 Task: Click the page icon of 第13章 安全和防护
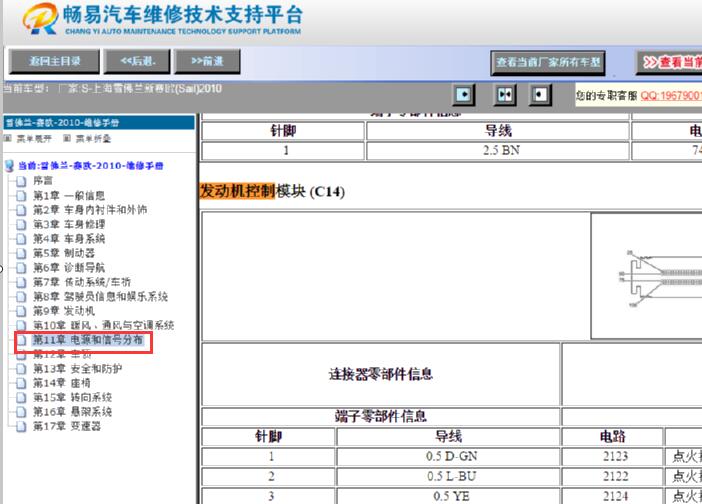click(x=21, y=369)
